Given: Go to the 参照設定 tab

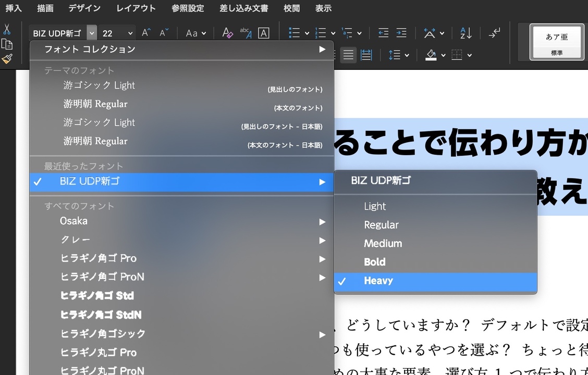Looking at the screenshot, I should pos(188,8).
